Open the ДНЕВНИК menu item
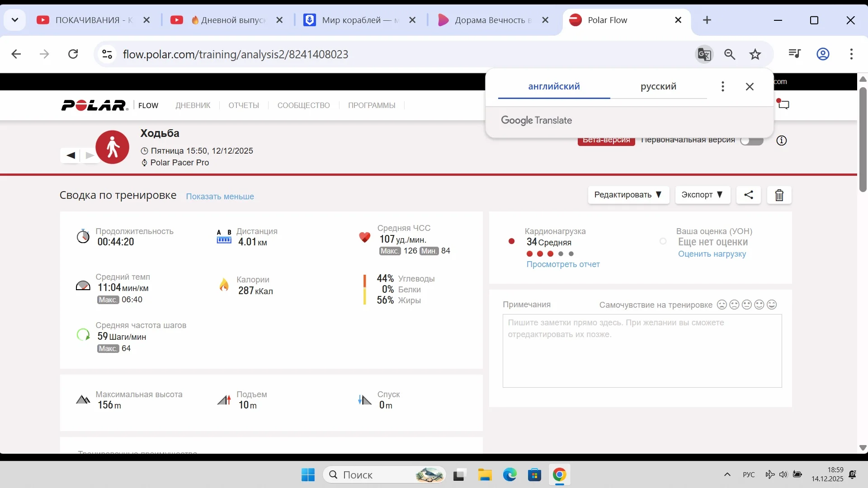 pyautogui.click(x=193, y=105)
